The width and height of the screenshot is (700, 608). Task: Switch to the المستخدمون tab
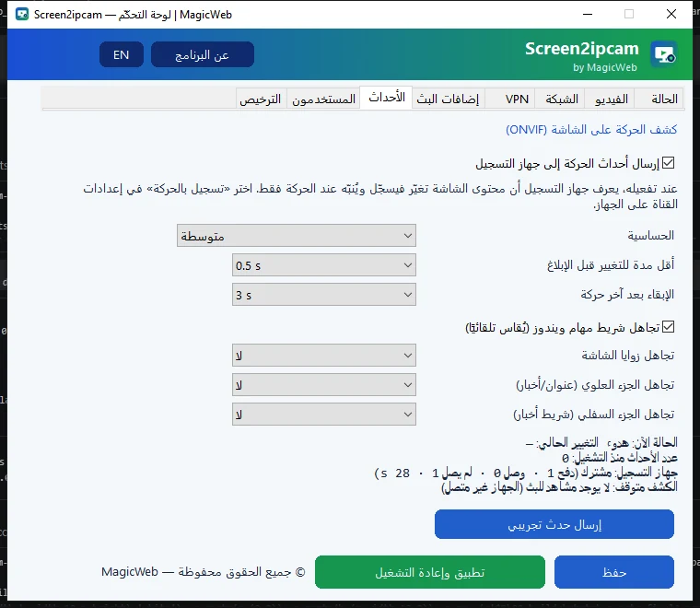323,99
